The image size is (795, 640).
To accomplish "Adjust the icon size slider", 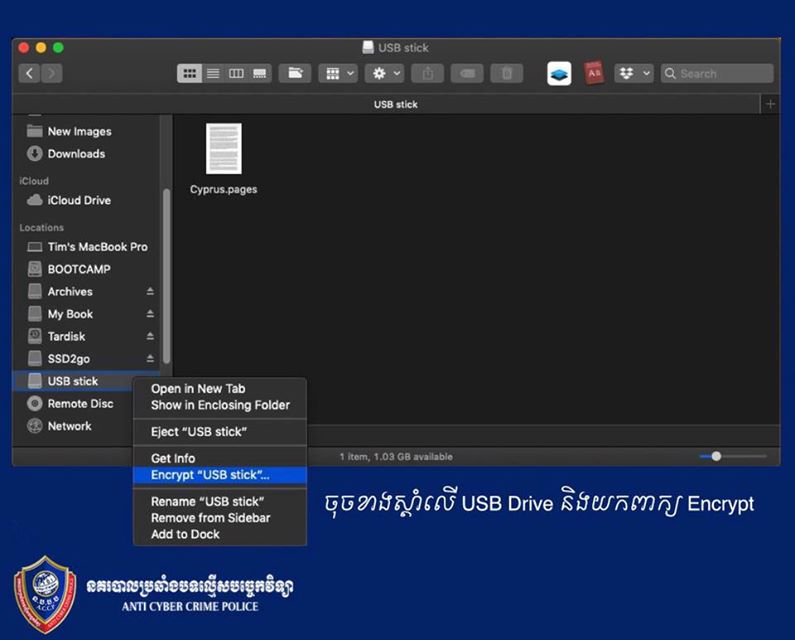I will pos(716,456).
